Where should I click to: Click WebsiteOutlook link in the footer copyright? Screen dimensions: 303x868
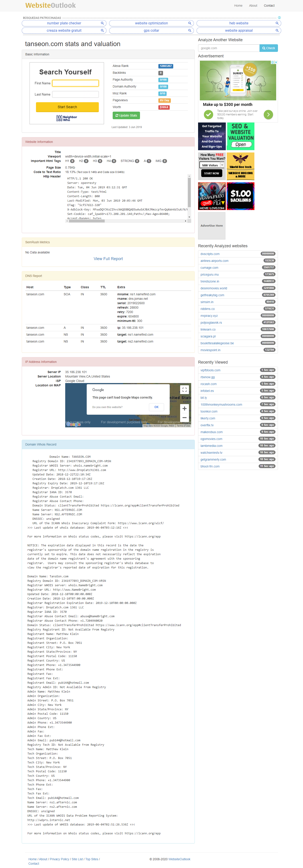[x=179, y=859]
